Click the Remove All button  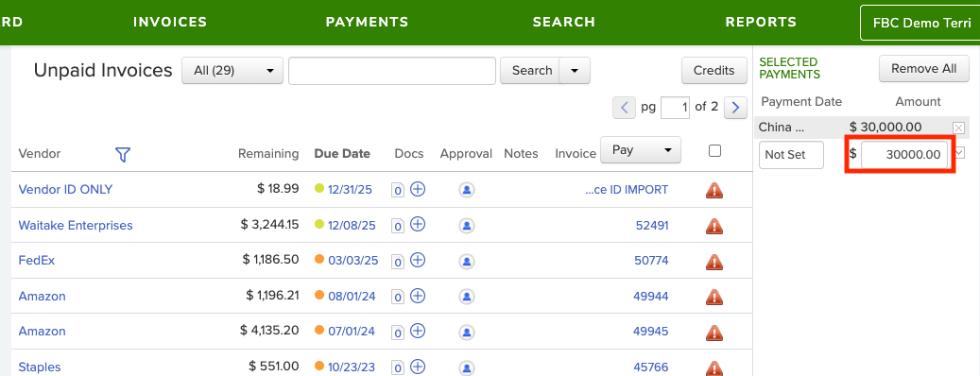(923, 69)
